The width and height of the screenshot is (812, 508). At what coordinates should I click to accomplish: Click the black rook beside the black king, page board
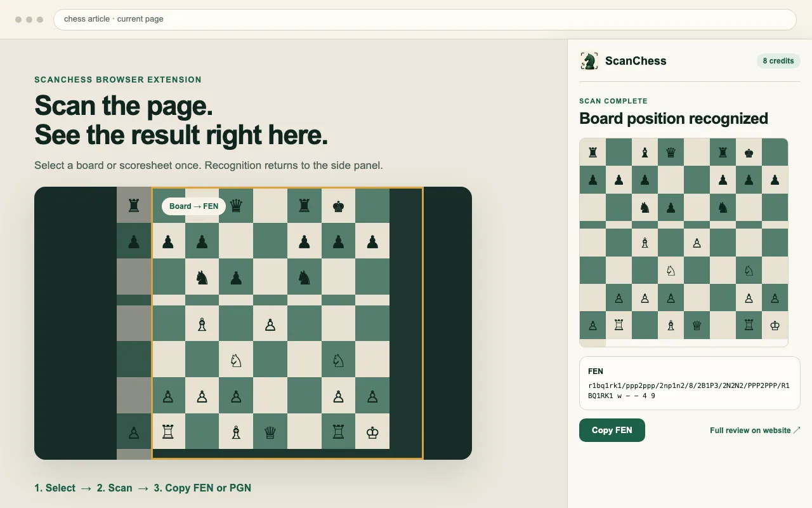pos(304,206)
